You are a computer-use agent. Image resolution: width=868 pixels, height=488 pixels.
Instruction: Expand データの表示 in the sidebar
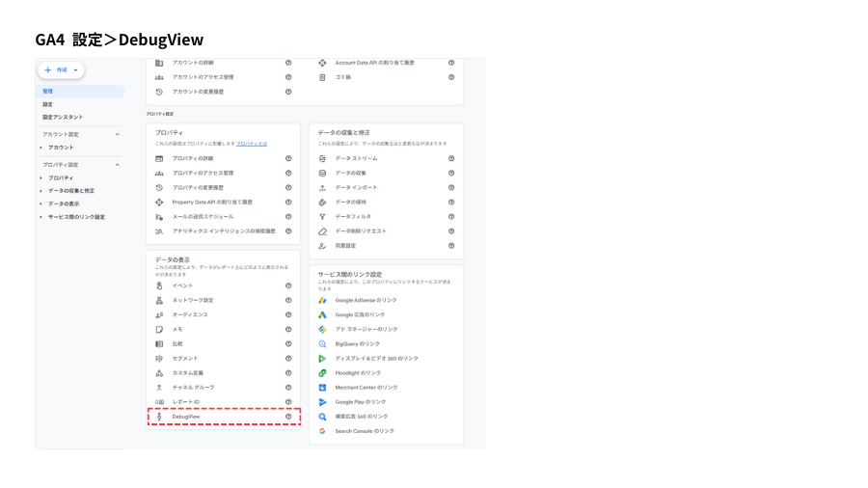click(41, 204)
